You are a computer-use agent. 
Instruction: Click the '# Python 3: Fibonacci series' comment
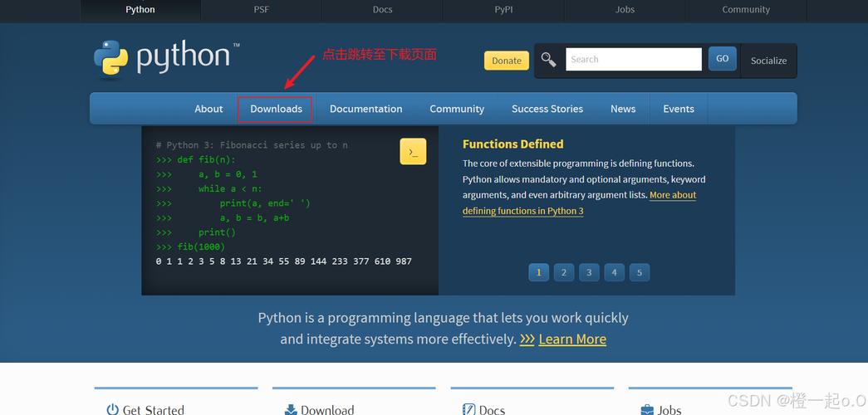pyautogui.click(x=252, y=145)
